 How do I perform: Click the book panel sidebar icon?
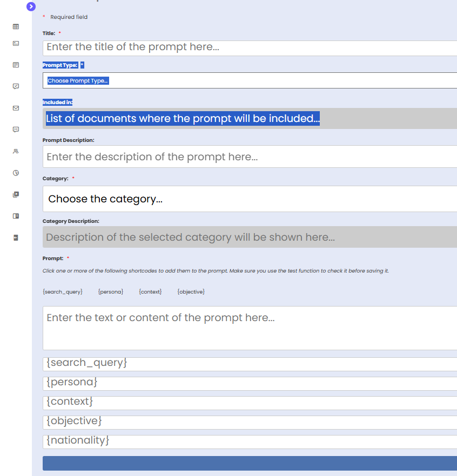16,216
